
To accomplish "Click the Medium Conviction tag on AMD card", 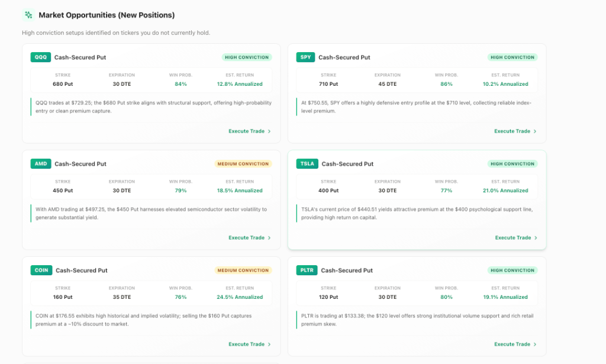I will point(243,164).
